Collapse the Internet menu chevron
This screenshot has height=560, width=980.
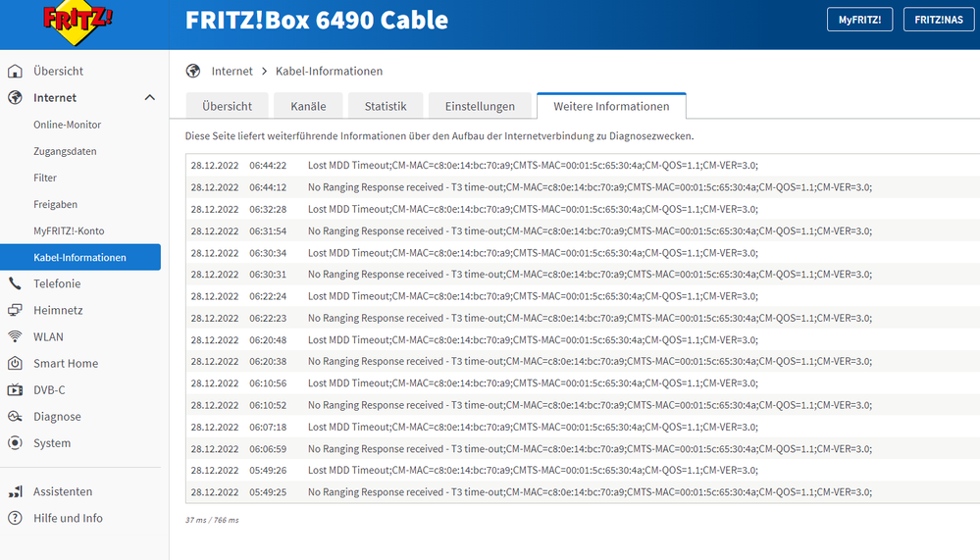(149, 97)
